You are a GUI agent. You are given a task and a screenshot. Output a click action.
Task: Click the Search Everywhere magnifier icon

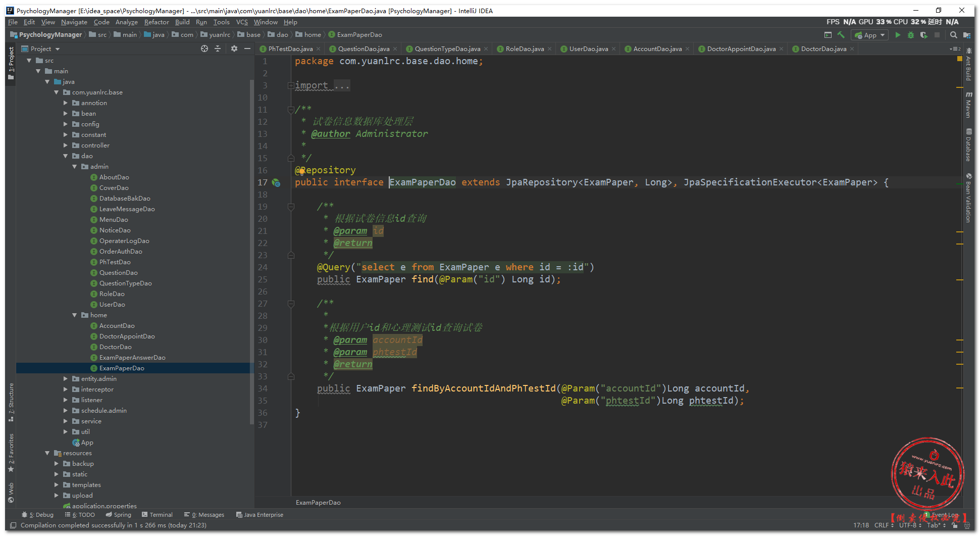953,35
